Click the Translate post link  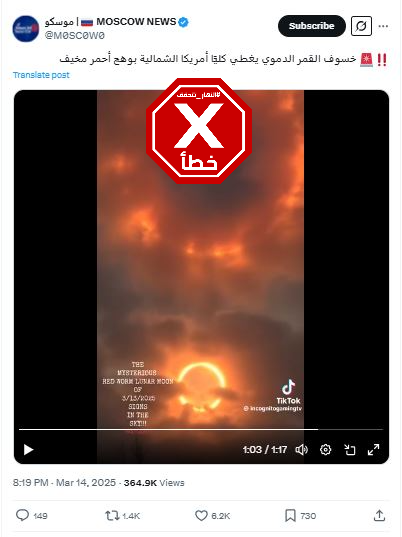pos(41,75)
